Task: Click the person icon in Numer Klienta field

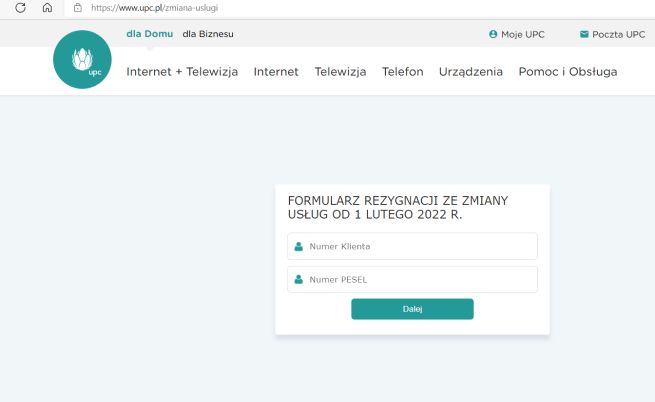Action: pyautogui.click(x=298, y=247)
